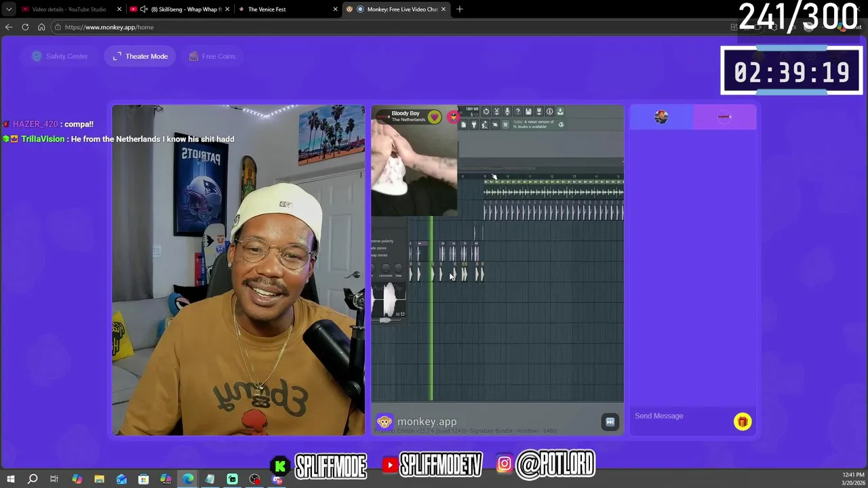
Task: Open the gift icon beside message box
Action: coord(742,422)
